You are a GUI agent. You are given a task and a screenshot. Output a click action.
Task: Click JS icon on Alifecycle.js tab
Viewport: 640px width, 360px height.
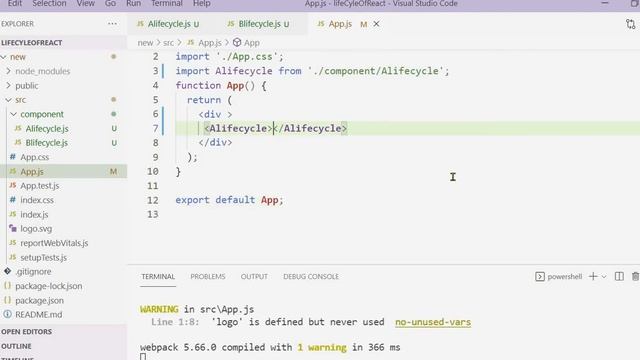click(140, 24)
